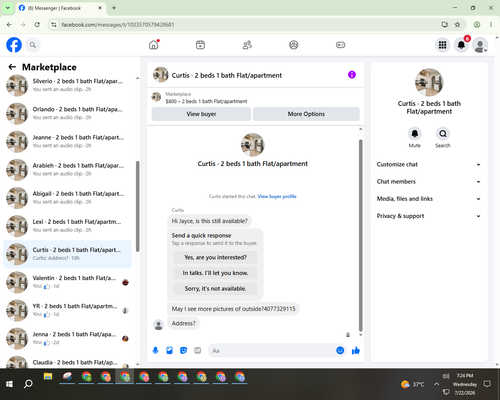Screen dimensions: 500x400
Task: Search within the Curtis conversation
Action: point(443,134)
